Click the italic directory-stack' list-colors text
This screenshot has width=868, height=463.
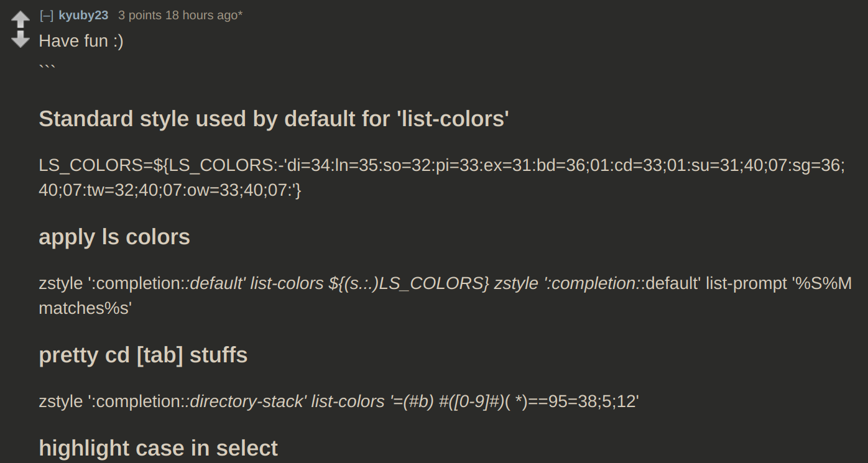point(287,401)
